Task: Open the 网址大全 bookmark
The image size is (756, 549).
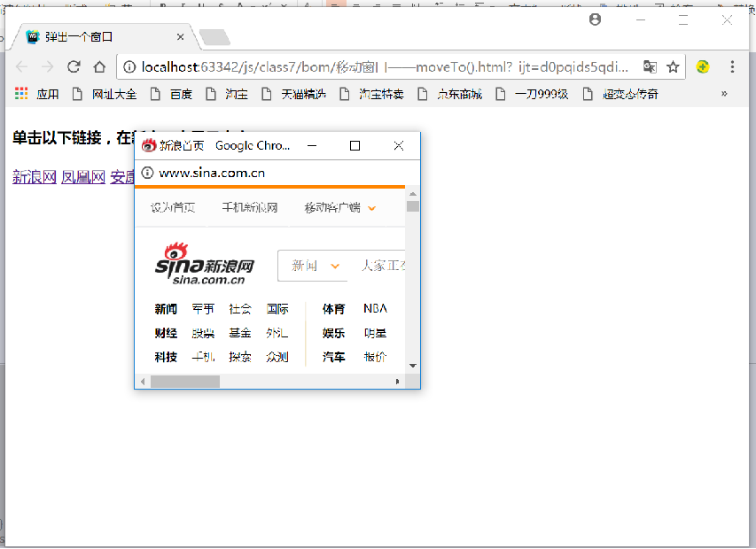Action: tap(105, 94)
